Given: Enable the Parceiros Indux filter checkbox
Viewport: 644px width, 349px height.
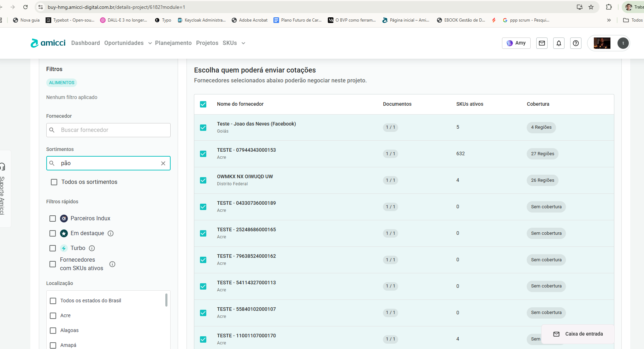Looking at the screenshot, I should [x=53, y=219].
